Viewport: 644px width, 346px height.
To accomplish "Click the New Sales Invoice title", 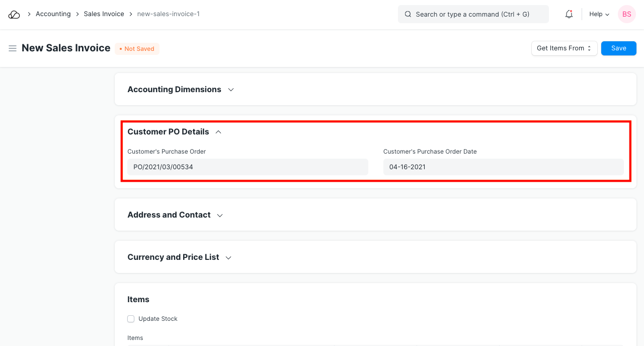I will (x=66, y=48).
